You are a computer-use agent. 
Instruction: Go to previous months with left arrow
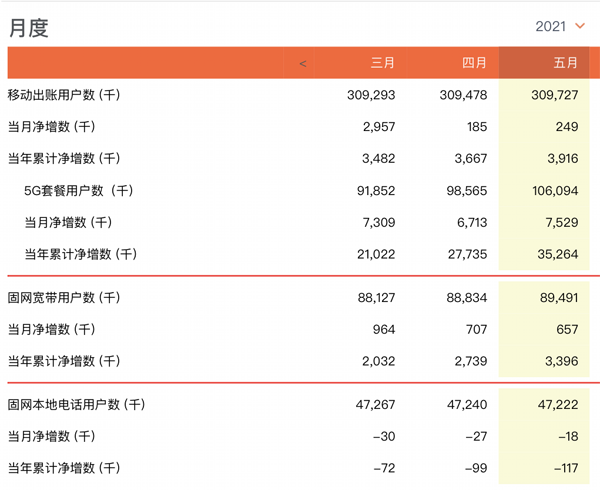pos(303,63)
